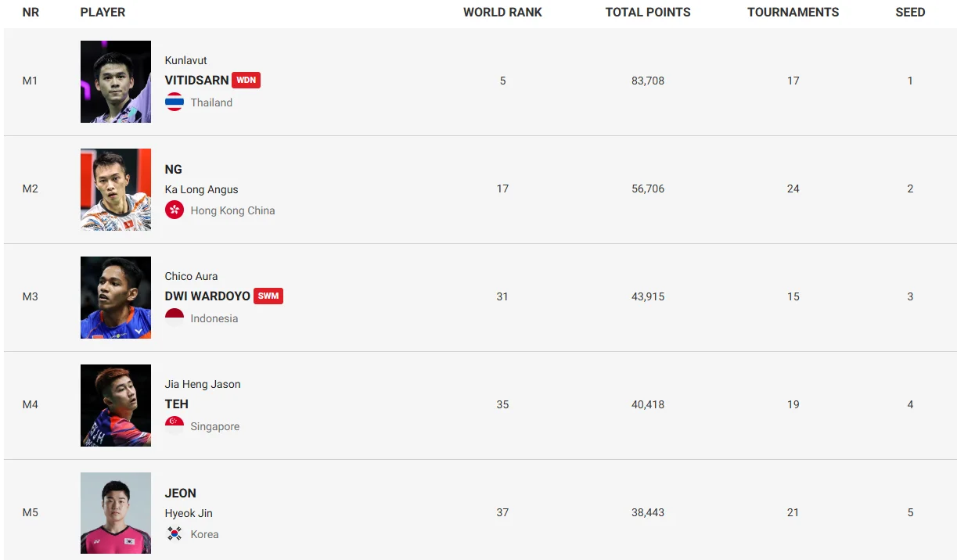Image resolution: width=957 pixels, height=560 pixels.
Task: Sort by the Total Points column header
Action: point(648,13)
